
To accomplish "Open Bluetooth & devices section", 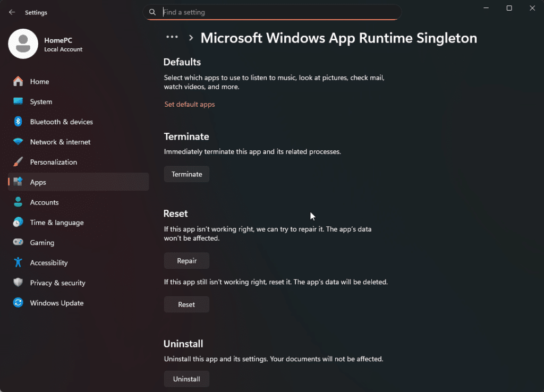I will coord(79,122).
